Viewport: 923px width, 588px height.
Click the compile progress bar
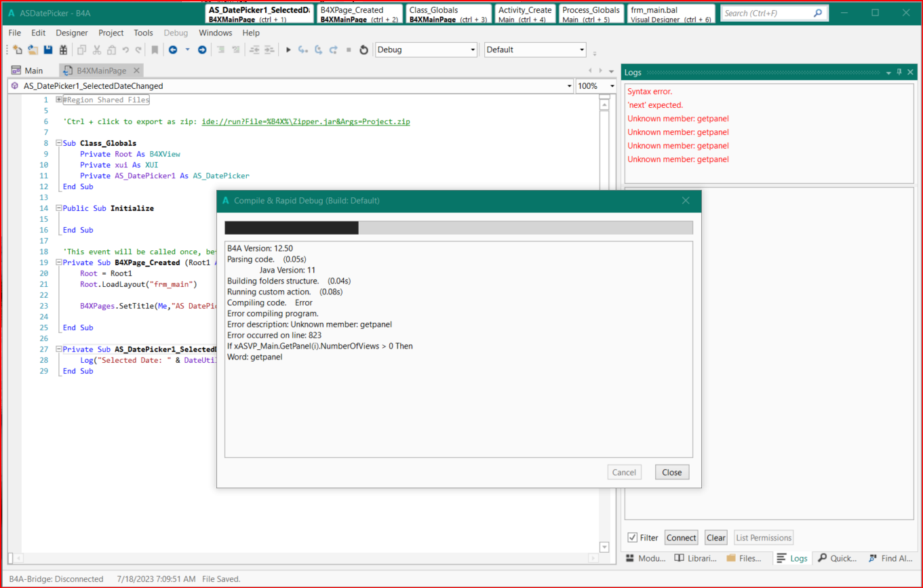458,227
